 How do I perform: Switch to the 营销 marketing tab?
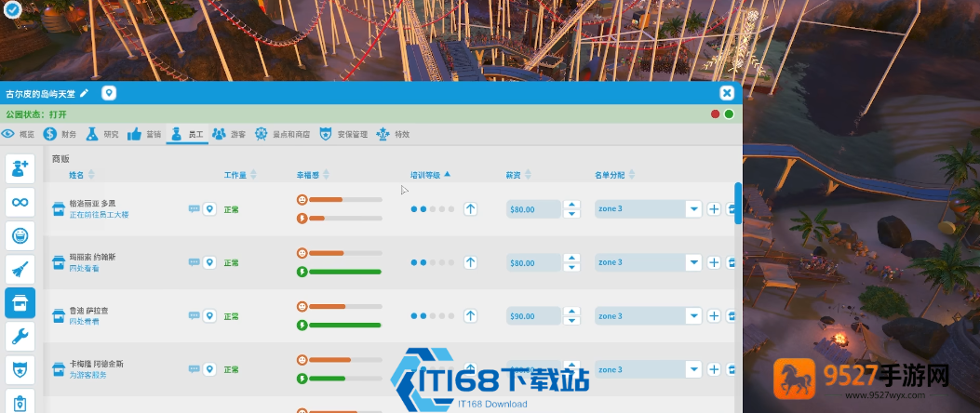pyautogui.click(x=144, y=134)
